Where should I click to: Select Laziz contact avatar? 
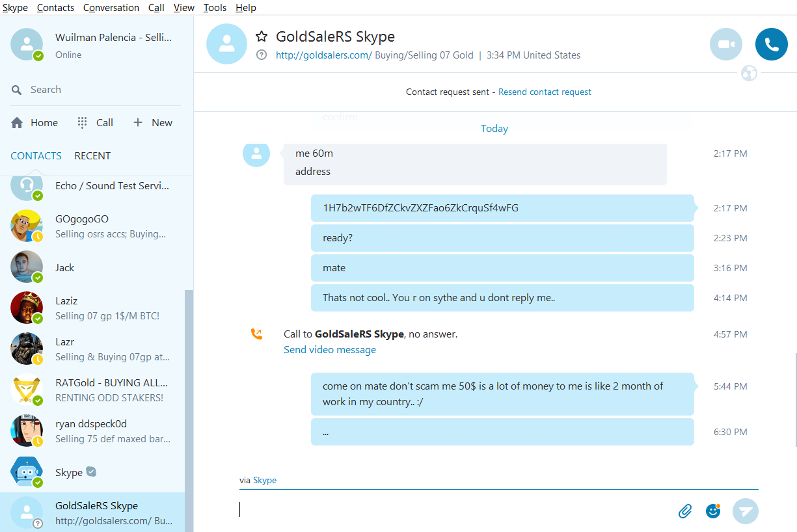tap(27, 308)
